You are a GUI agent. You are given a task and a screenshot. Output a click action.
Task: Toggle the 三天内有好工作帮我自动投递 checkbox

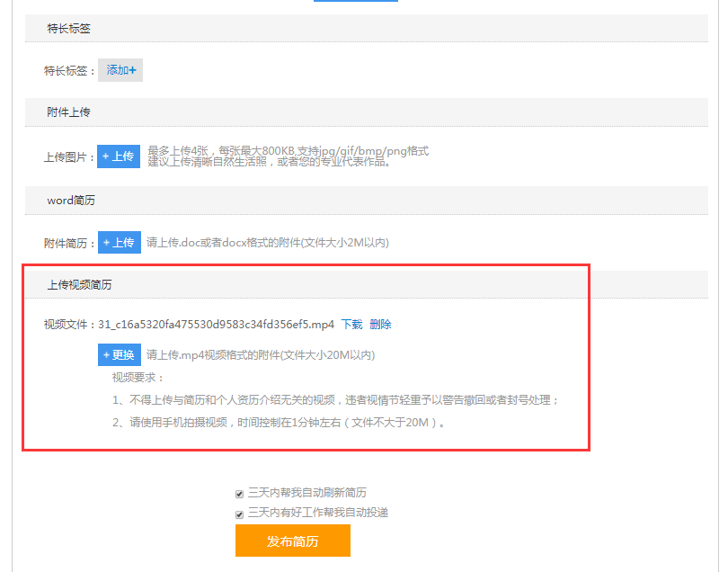pos(239,514)
